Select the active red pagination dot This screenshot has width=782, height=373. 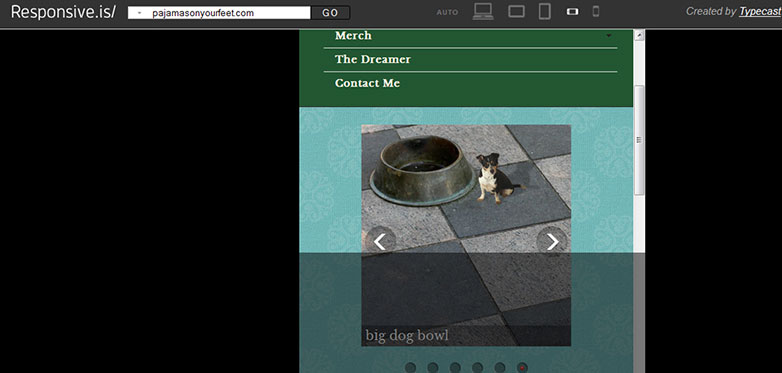tap(522, 368)
